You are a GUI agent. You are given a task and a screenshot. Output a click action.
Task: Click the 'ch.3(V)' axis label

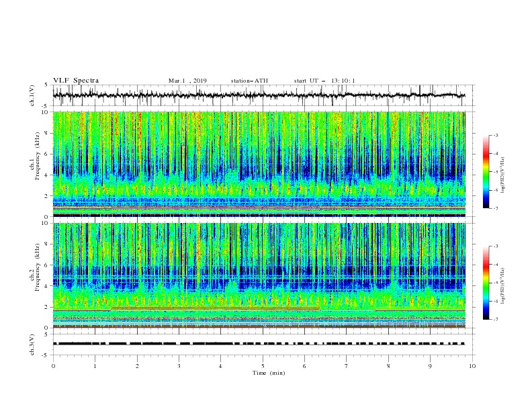pyautogui.click(x=32, y=345)
